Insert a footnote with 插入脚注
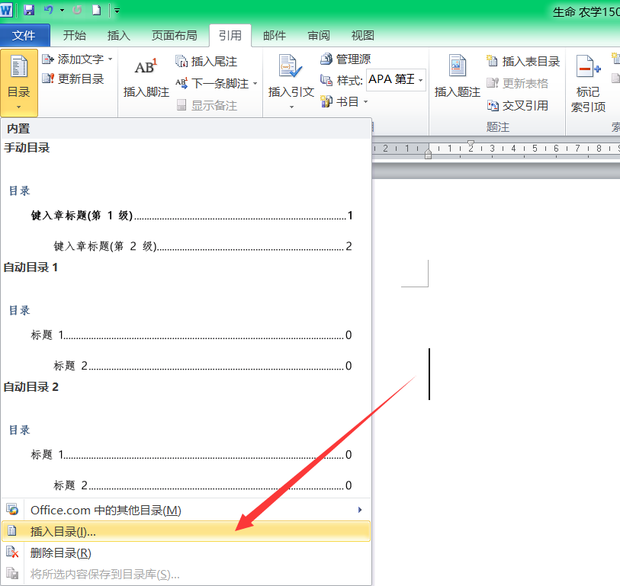Viewport: 620px width, 586px height. 146,78
